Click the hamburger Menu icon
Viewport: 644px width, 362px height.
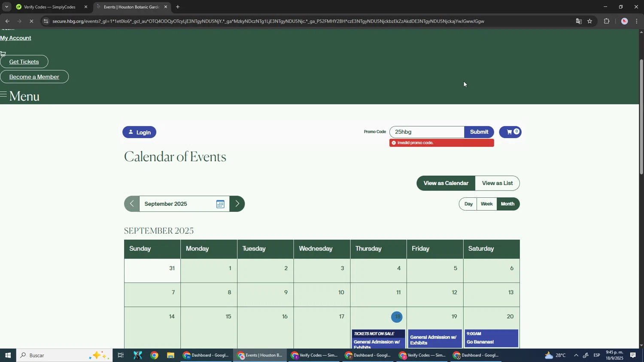tap(3, 95)
